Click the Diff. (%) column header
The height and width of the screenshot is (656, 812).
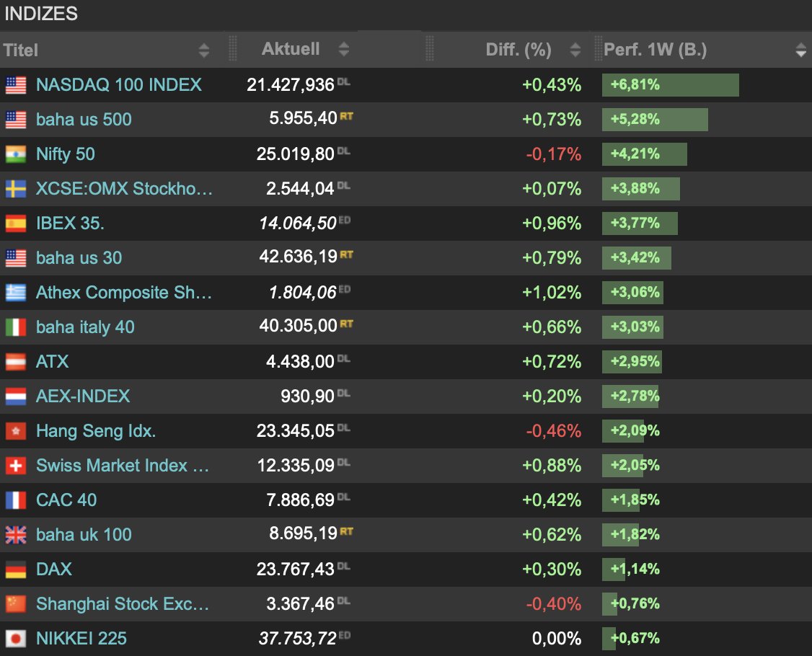point(518,50)
